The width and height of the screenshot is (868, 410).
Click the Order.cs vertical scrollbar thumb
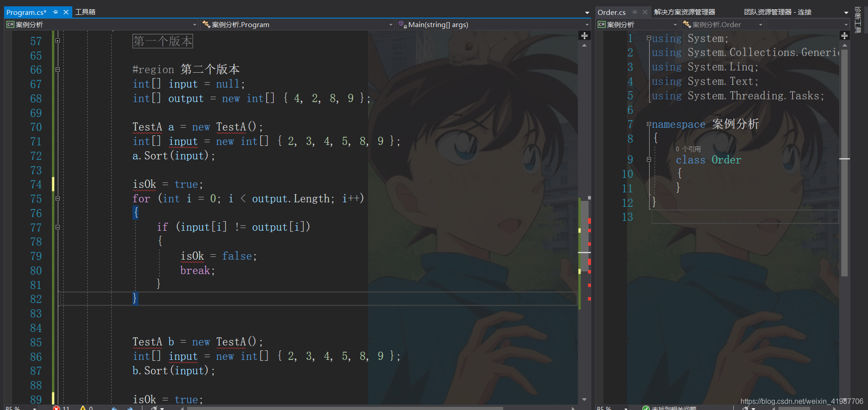(844, 163)
